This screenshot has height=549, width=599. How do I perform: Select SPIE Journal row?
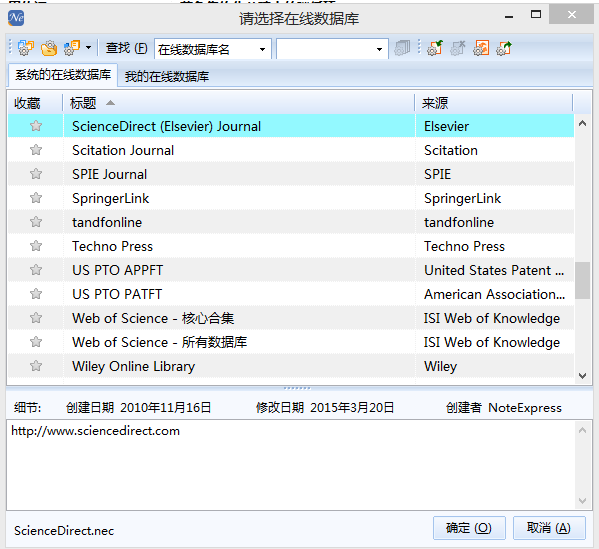pyautogui.click(x=291, y=174)
